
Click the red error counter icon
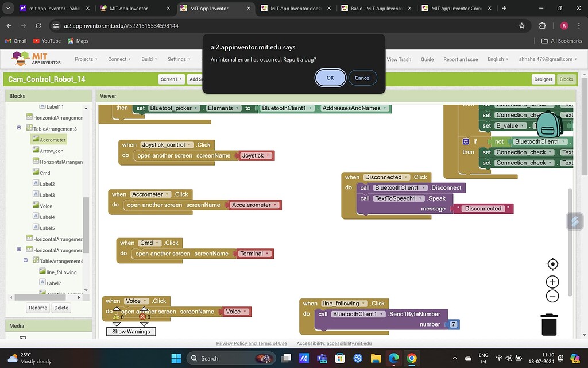pyautogui.click(x=143, y=316)
